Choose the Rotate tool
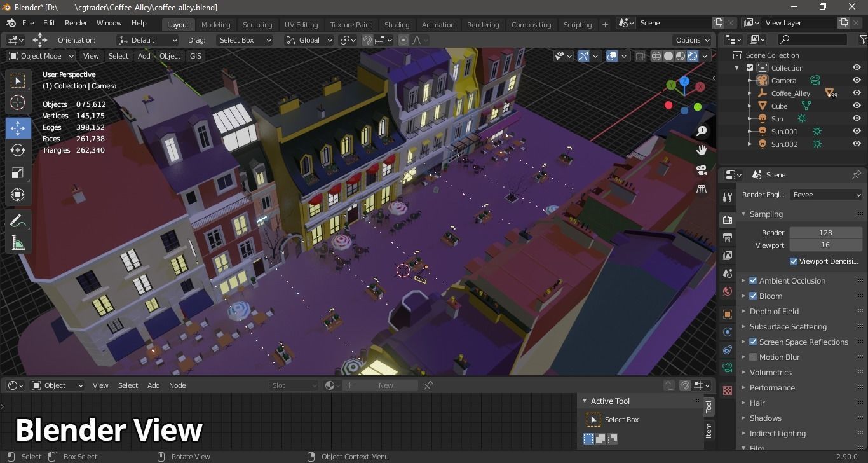This screenshot has height=463, width=868. click(x=18, y=150)
